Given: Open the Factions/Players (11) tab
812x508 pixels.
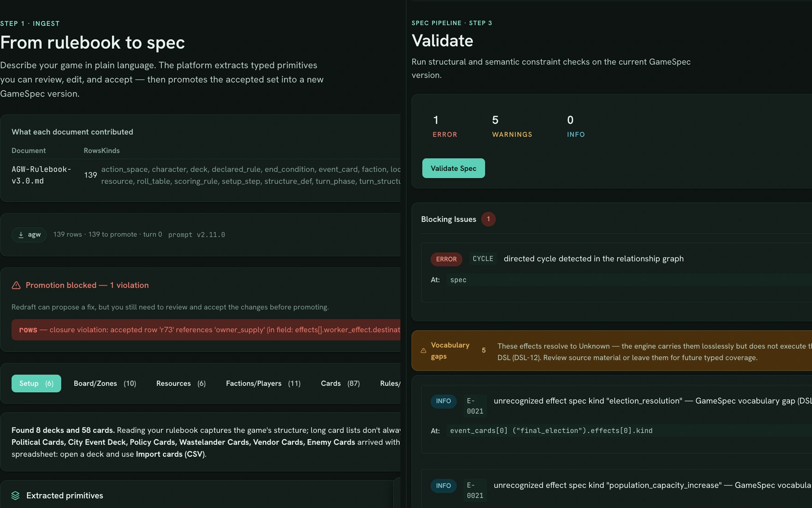Looking at the screenshot, I should click(263, 383).
